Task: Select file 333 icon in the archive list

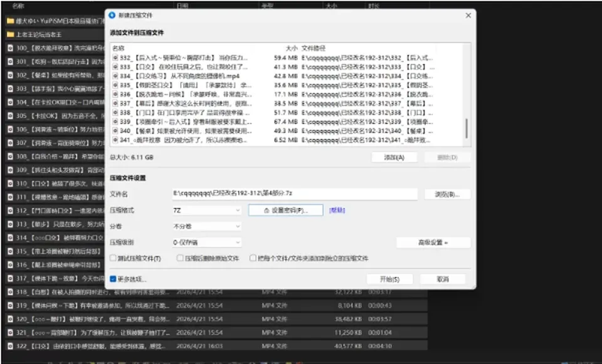Action: 115,67
